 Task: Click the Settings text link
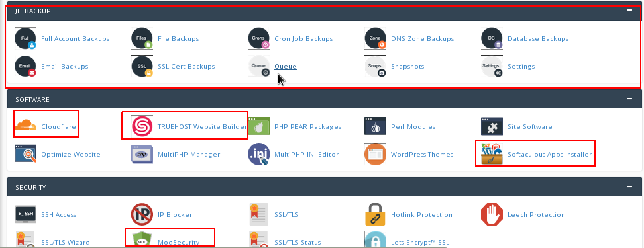click(521, 66)
